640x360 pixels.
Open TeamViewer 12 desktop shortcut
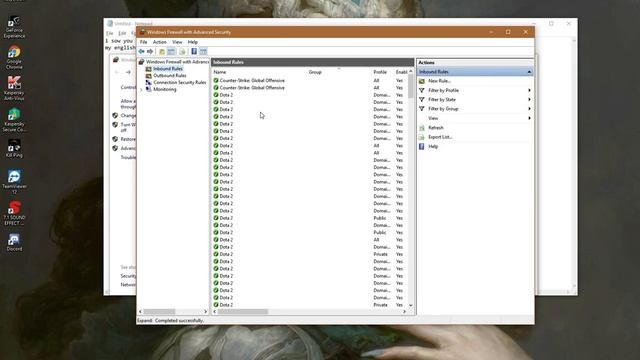(x=14, y=182)
